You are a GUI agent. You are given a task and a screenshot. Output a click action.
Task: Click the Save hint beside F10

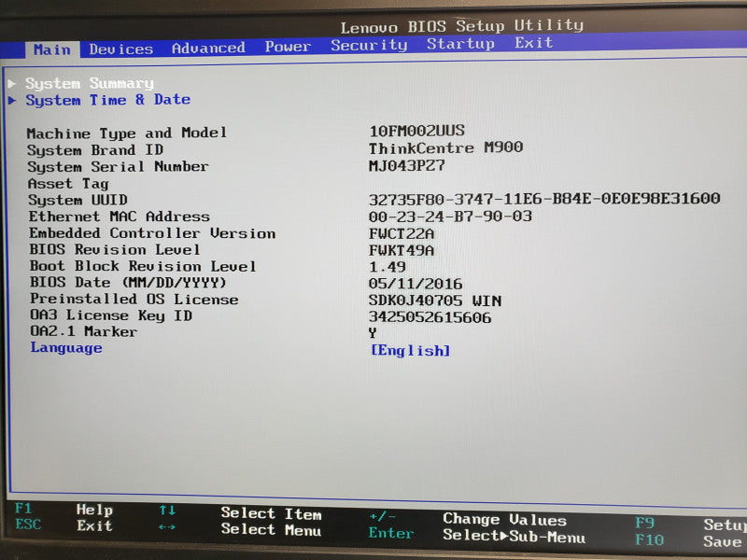click(722, 542)
